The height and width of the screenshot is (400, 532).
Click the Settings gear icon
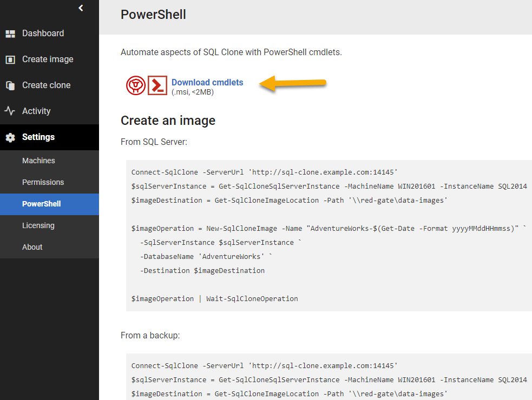tap(11, 137)
